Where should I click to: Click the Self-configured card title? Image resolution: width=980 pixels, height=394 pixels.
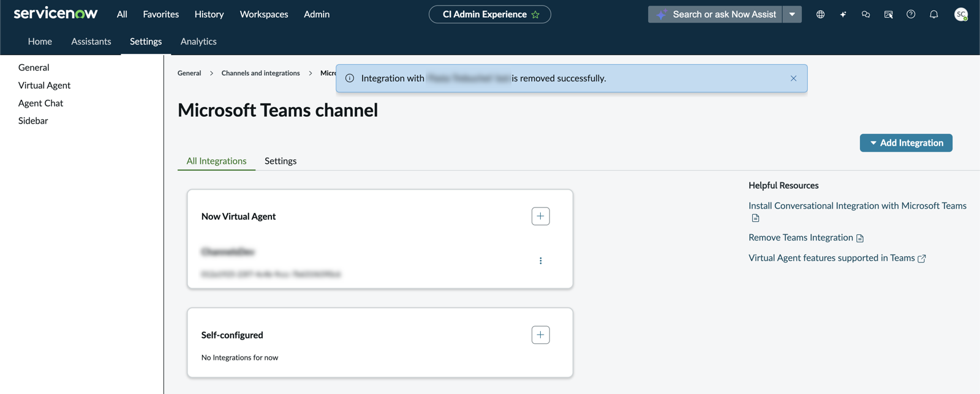tap(232, 335)
